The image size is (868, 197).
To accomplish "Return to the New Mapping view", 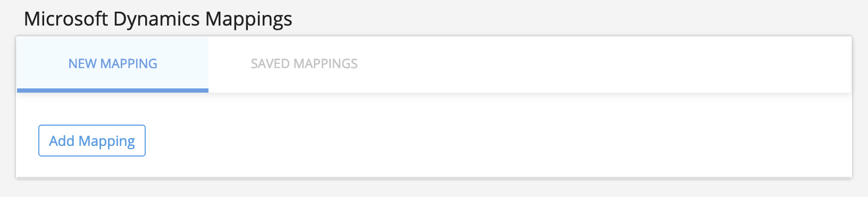I will (113, 64).
